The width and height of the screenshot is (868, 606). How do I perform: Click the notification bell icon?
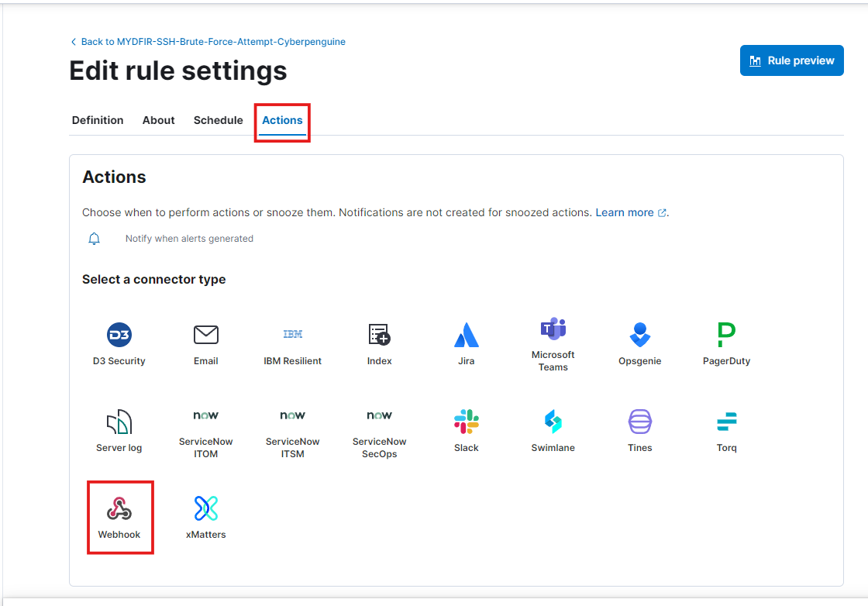click(x=94, y=239)
